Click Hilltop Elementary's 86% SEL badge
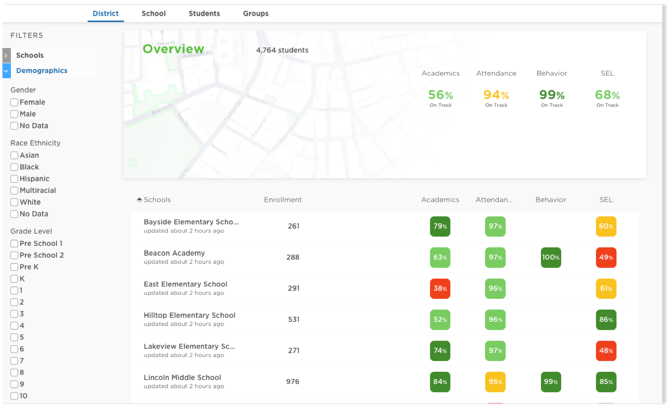The height and width of the screenshot is (407, 669). pos(606,320)
